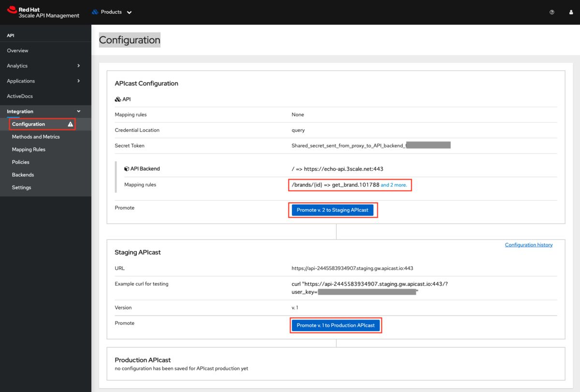Click 'Example curl for testing' label

pyautogui.click(x=142, y=284)
